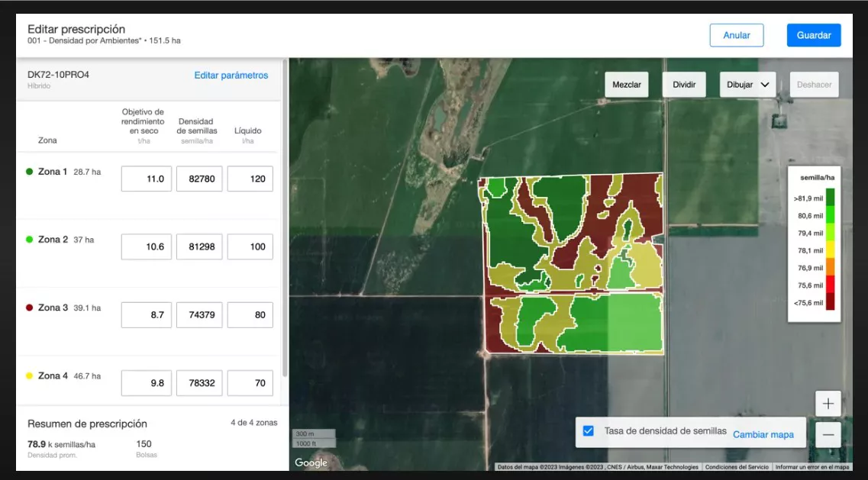Click the light green Zona 2 dot
This screenshot has width=868, height=480.
[29, 240]
